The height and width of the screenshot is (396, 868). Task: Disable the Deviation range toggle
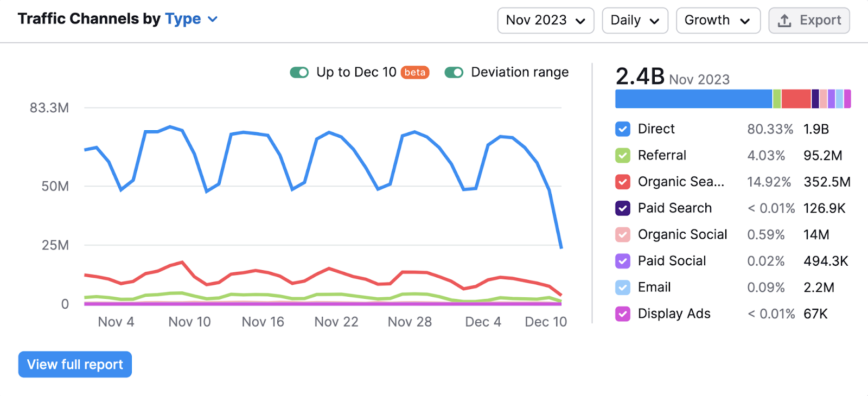pos(454,73)
